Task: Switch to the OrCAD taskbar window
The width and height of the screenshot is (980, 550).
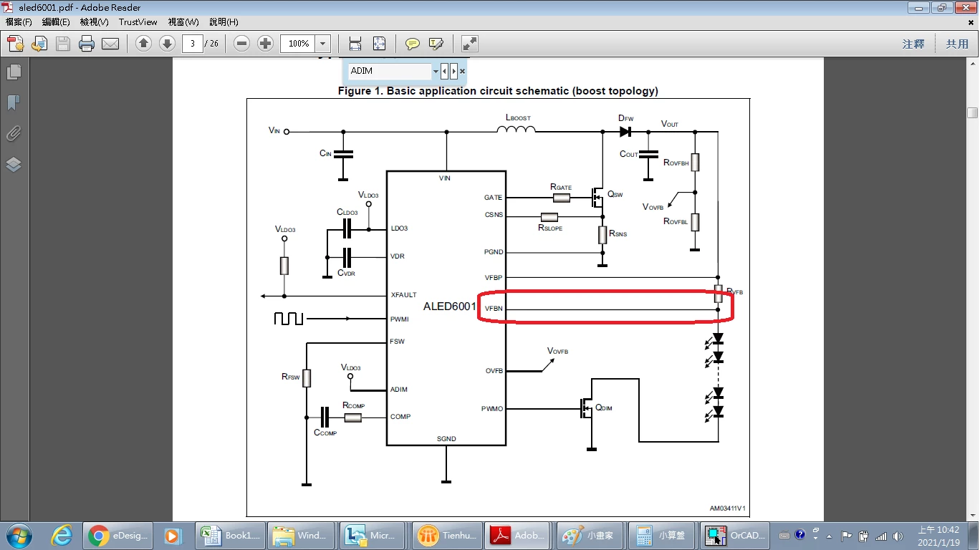Action: point(736,535)
